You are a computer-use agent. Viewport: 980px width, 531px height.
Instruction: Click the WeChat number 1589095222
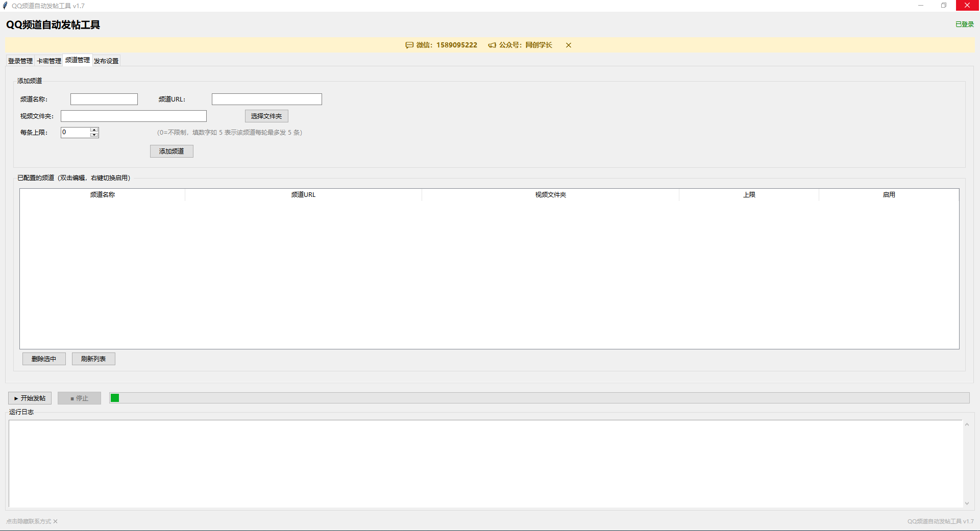tap(456, 45)
